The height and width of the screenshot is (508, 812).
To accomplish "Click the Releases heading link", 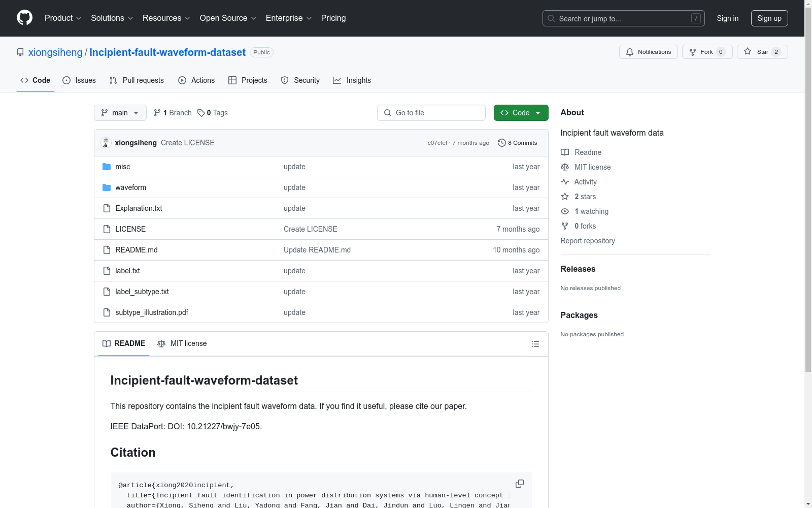I will pos(578,269).
